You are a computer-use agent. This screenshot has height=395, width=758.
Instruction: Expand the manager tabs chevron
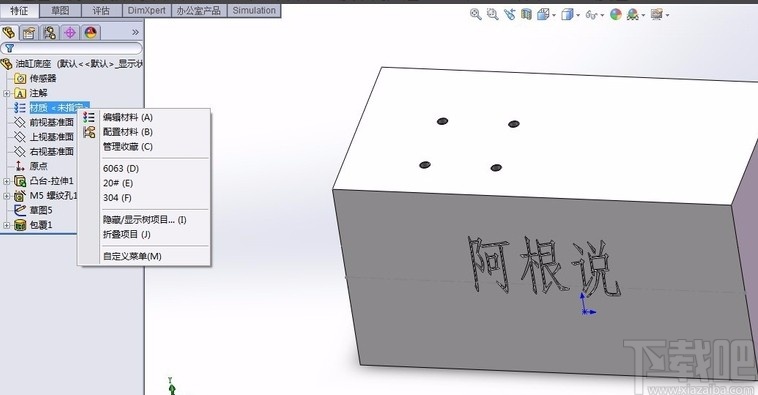click(x=135, y=32)
